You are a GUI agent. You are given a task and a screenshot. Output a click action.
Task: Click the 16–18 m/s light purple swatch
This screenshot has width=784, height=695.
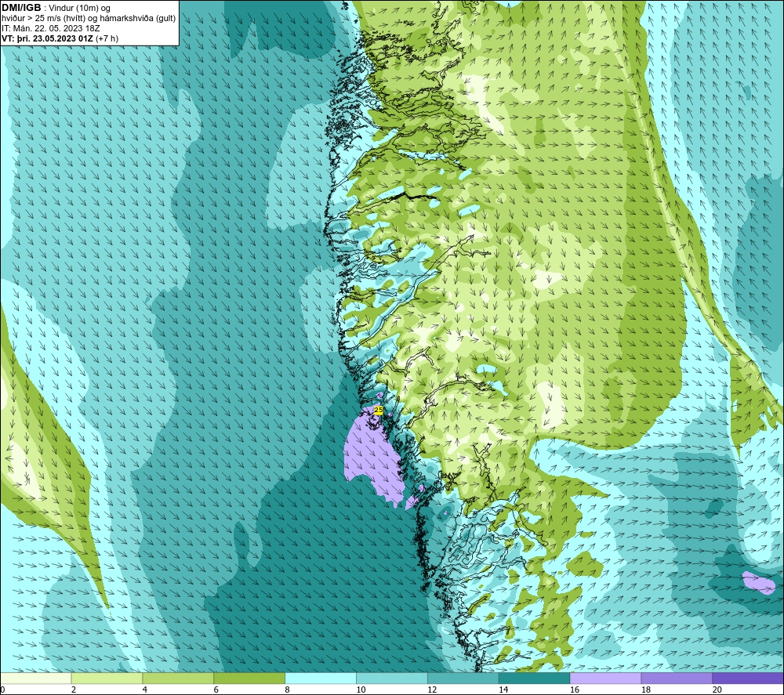[x=605, y=678]
